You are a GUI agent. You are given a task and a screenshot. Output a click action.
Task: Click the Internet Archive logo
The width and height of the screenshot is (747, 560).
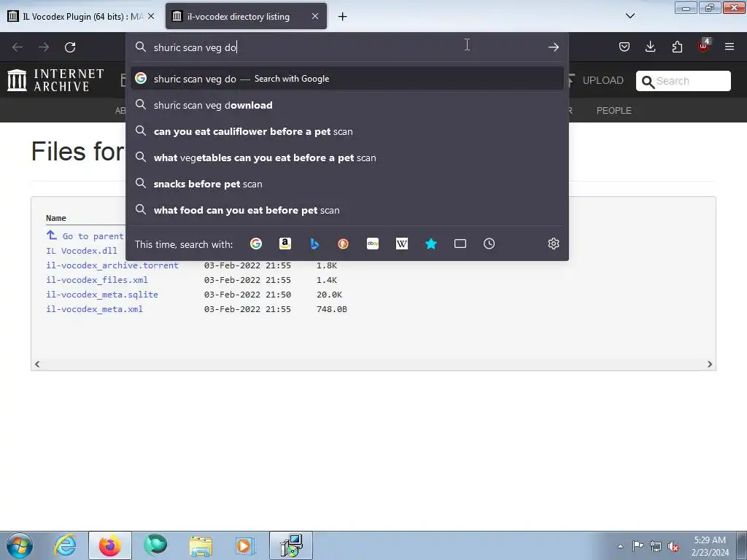[x=55, y=80]
